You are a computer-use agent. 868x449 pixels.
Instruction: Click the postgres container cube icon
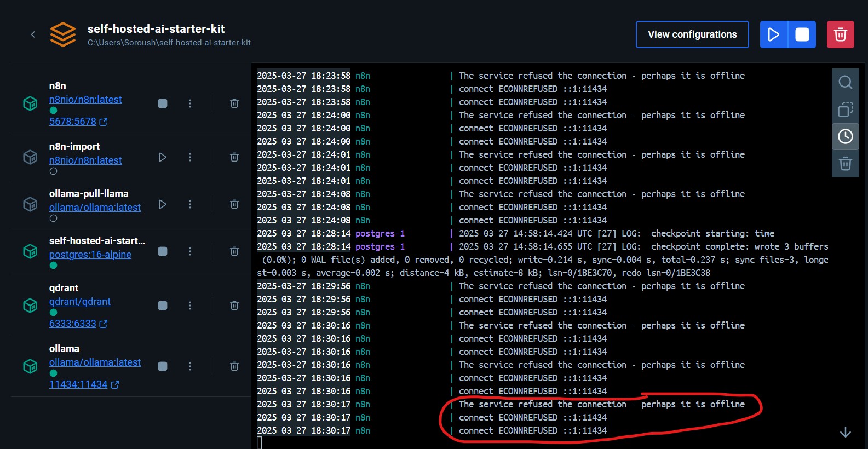pyautogui.click(x=30, y=251)
